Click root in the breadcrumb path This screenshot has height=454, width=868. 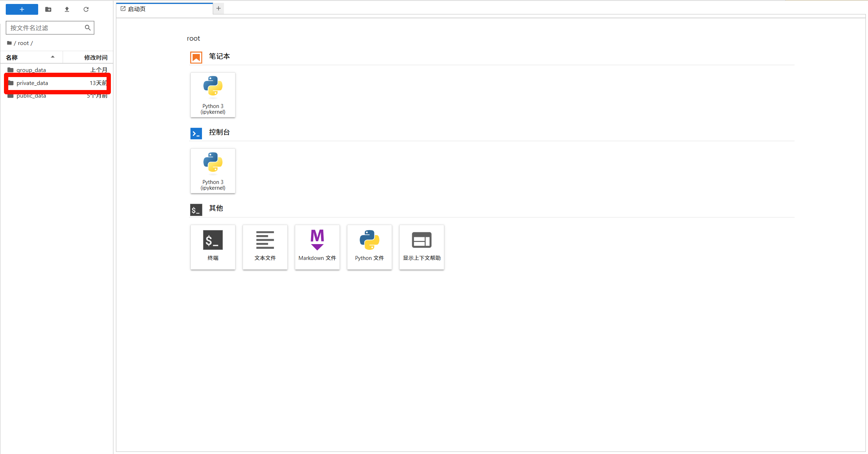click(x=23, y=43)
